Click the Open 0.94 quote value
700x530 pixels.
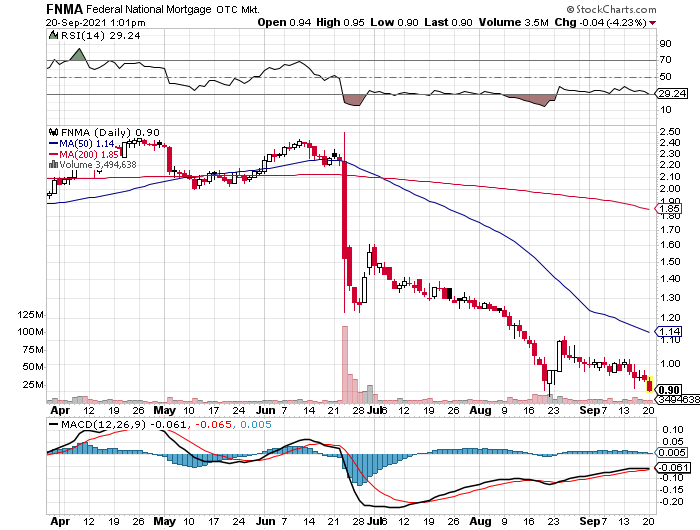[284, 22]
